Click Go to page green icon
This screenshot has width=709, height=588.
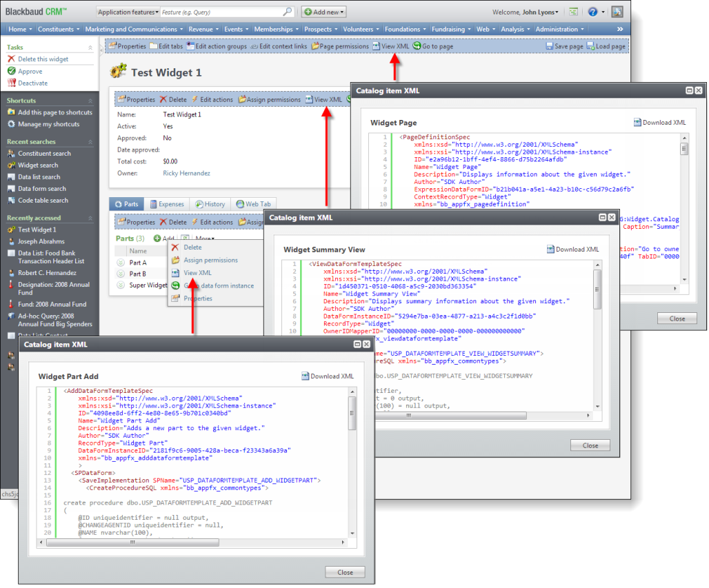coord(417,45)
